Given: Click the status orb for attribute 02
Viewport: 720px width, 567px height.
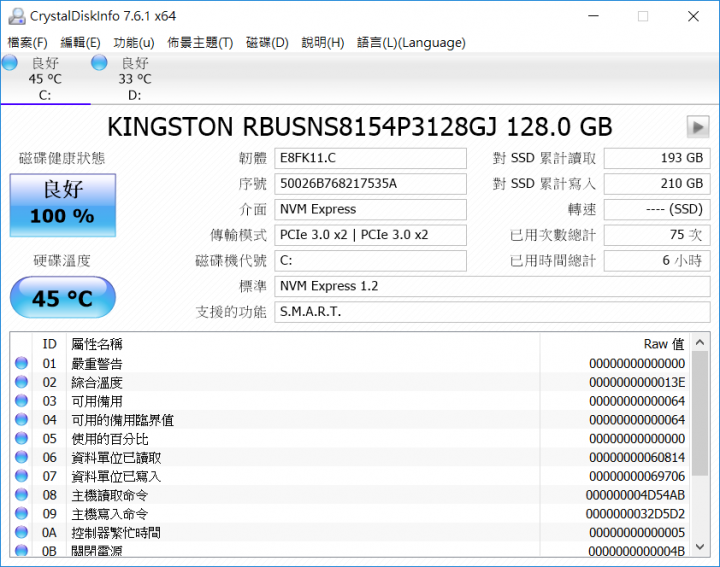Looking at the screenshot, I should click(22, 382).
